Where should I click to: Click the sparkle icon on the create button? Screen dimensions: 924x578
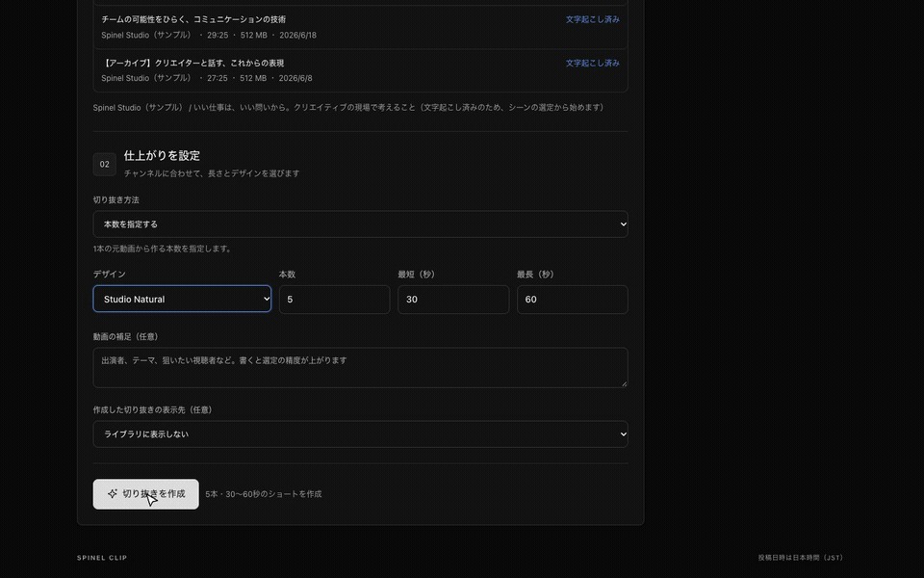[x=112, y=493]
